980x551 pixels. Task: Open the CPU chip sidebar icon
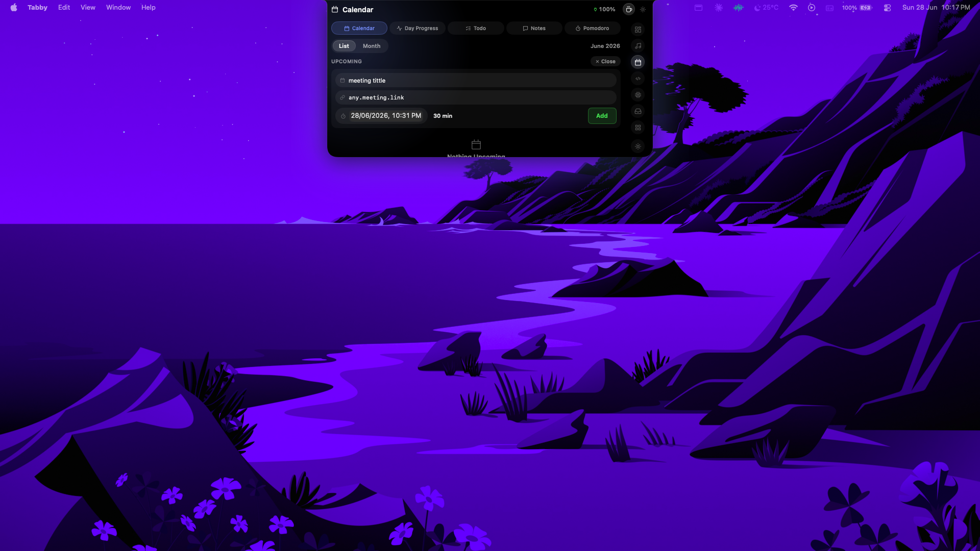(638, 95)
